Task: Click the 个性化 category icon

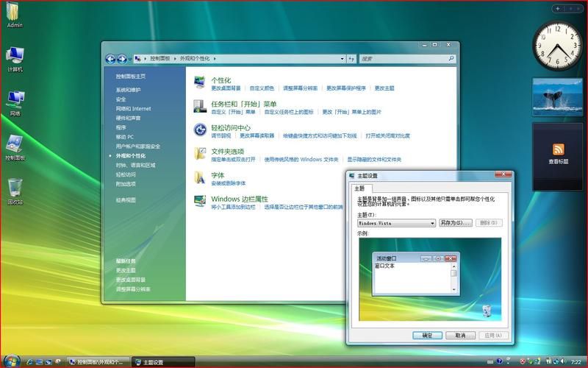Action: pyautogui.click(x=200, y=82)
